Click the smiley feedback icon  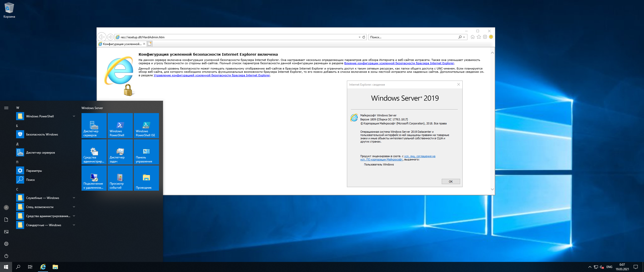491,37
